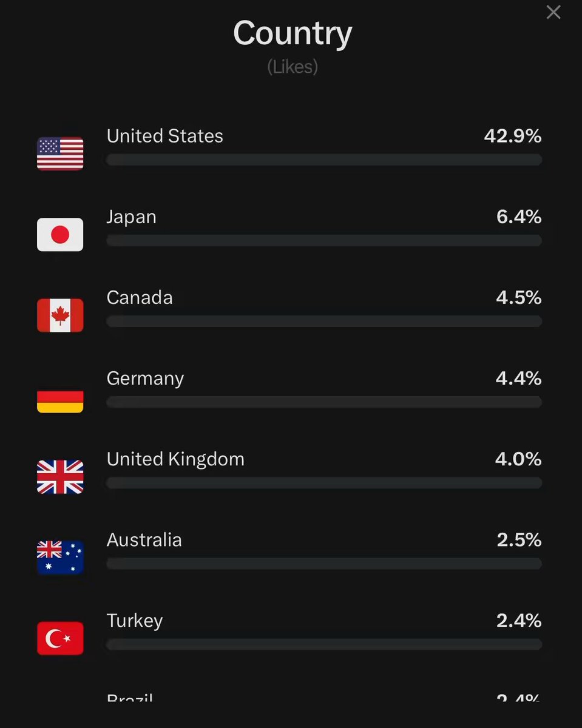The height and width of the screenshot is (728, 582).
Task: Click the Germany country label
Action: coord(145,379)
